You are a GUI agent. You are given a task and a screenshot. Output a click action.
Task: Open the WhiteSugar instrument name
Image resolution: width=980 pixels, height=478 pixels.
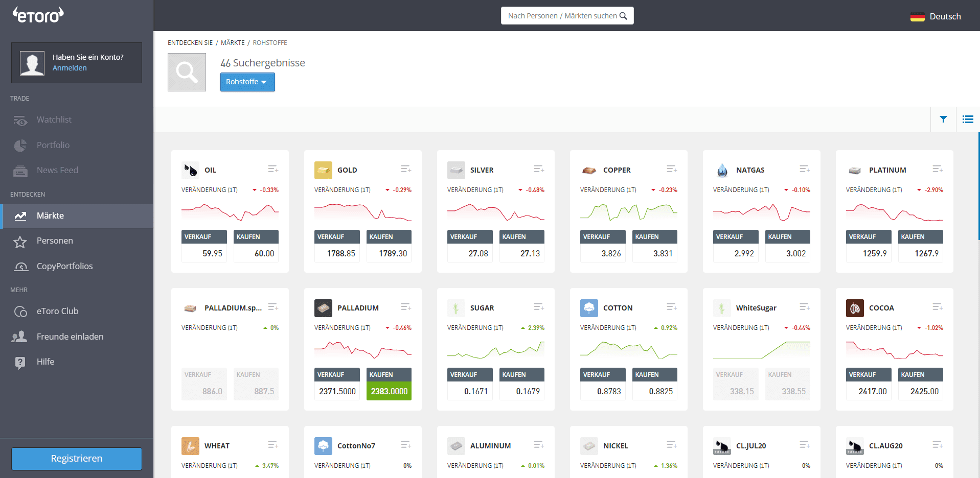[756, 308]
